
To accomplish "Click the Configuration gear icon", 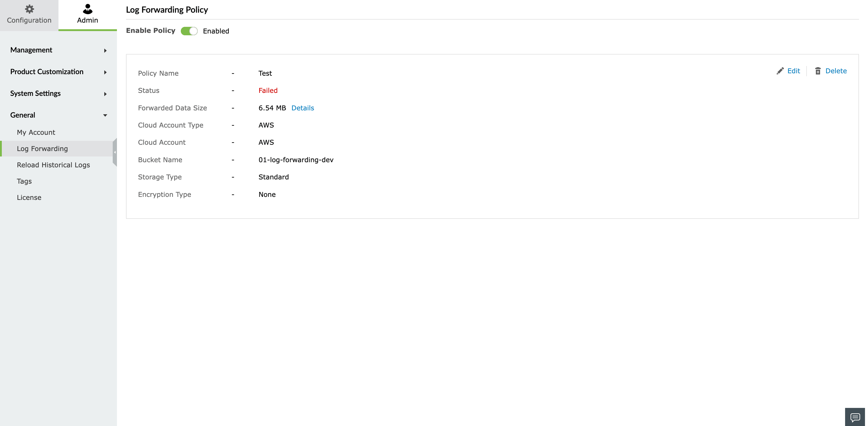I will (29, 9).
